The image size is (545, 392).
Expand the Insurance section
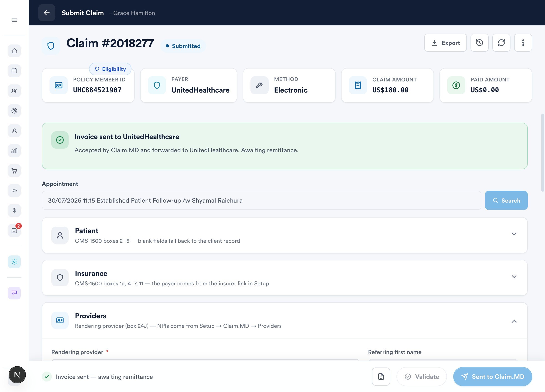point(285,278)
